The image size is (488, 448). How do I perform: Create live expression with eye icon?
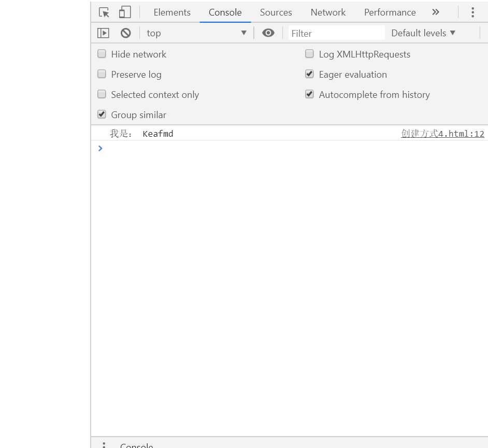pyautogui.click(x=268, y=33)
